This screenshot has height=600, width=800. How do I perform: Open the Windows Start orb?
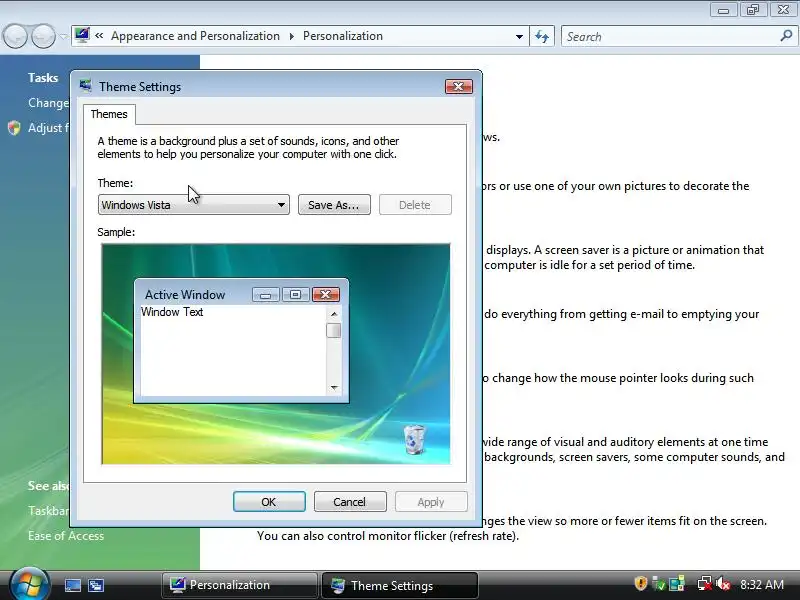[30, 585]
